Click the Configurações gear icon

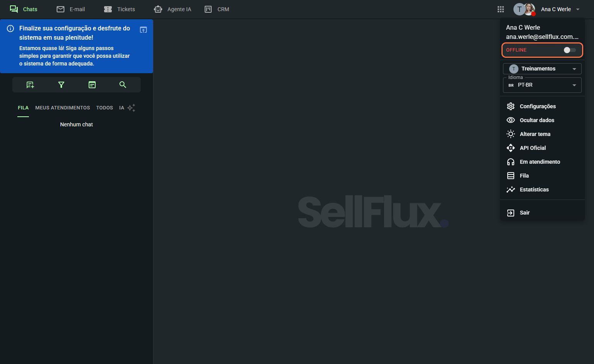(511, 106)
